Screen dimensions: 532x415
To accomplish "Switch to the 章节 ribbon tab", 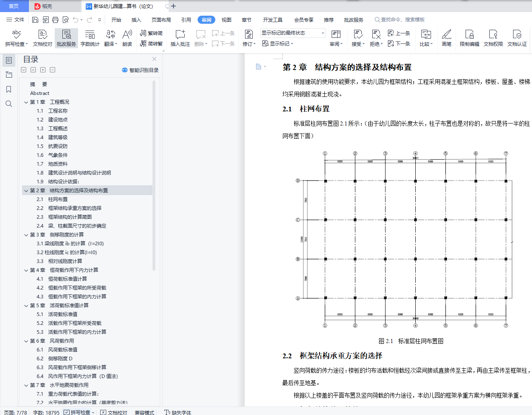I will pos(247,20).
